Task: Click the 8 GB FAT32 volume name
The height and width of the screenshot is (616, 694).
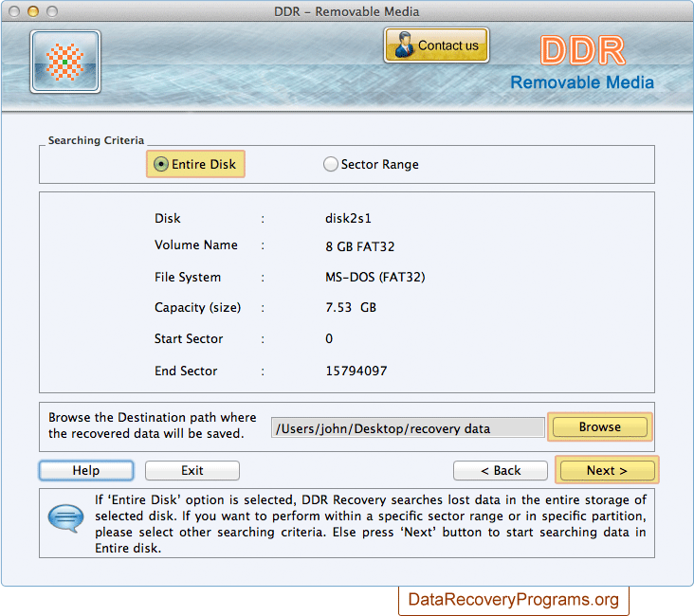Action: pyautogui.click(x=360, y=246)
